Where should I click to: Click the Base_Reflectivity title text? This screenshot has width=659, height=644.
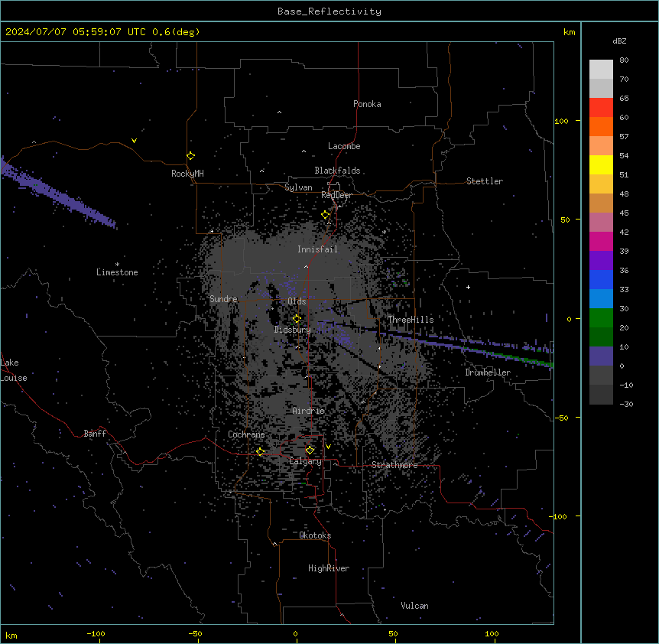pyautogui.click(x=329, y=11)
